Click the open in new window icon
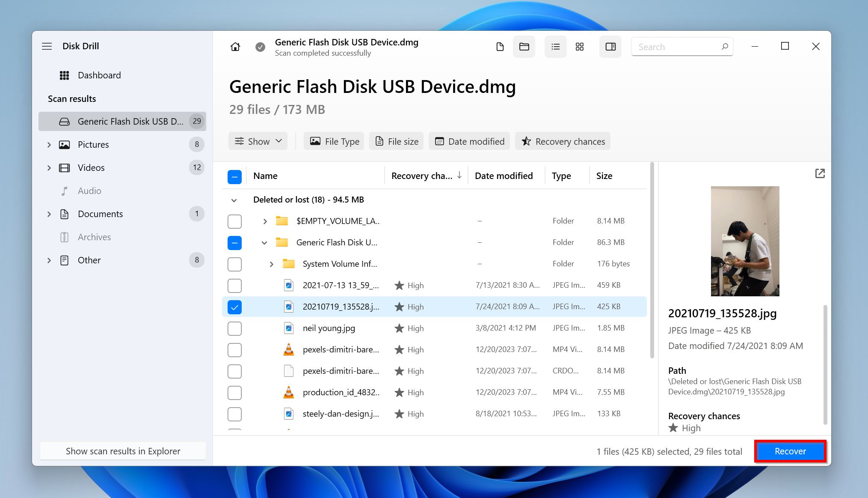This screenshot has height=498, width=868. (x=821, y=173)
